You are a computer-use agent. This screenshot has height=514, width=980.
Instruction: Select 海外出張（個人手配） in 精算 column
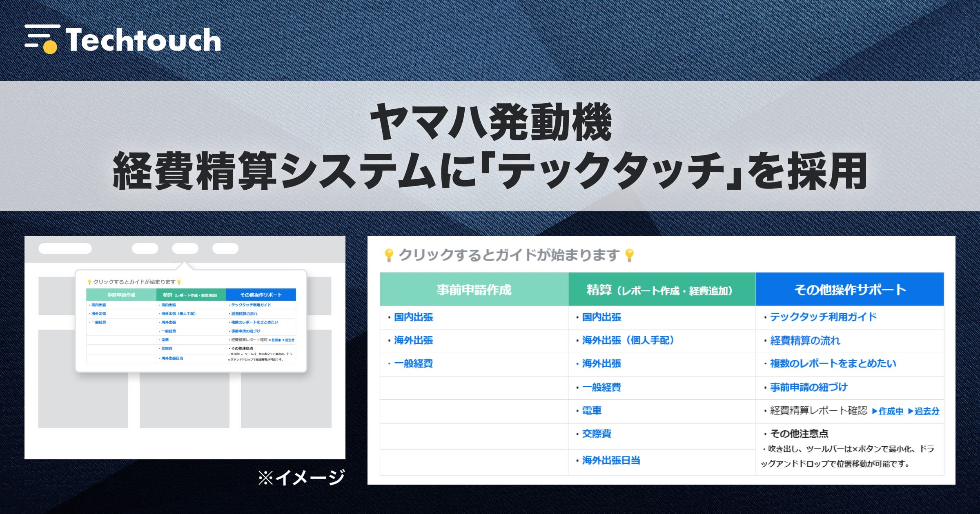(x=628, y=341)
